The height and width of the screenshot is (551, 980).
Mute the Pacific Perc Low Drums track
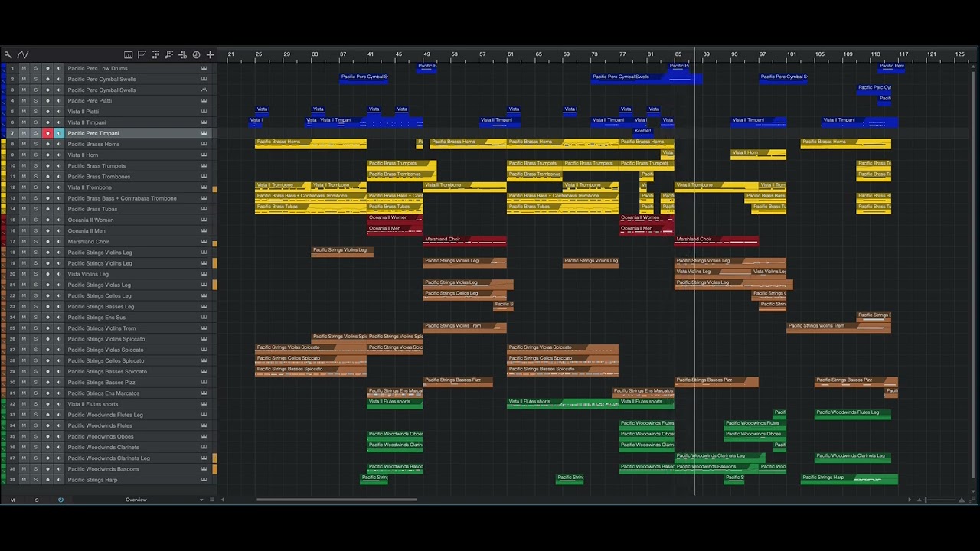(24, 68)
